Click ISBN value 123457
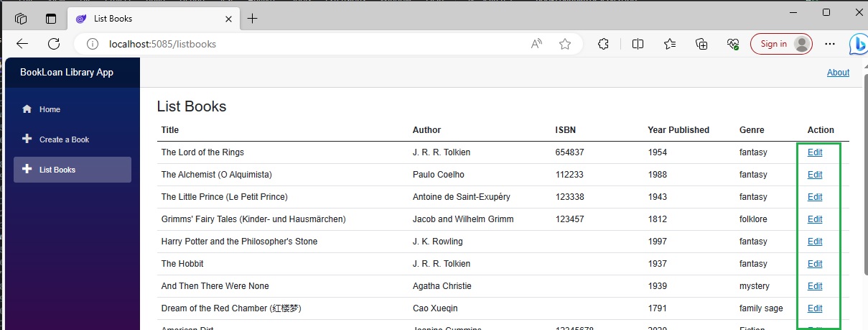The image size is (868, 330). [x=570, y=219]
